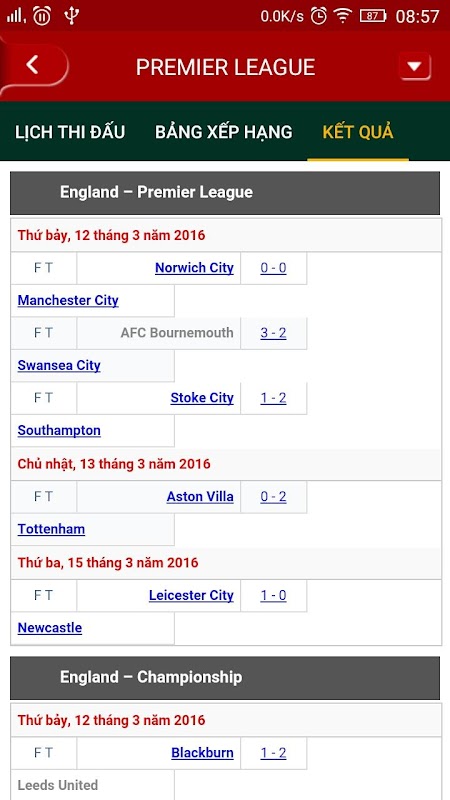Image resolution: width=450 pixels, height=800 pixels.
Task: Open Stoke City team link
Action: (x=202, y=398)
